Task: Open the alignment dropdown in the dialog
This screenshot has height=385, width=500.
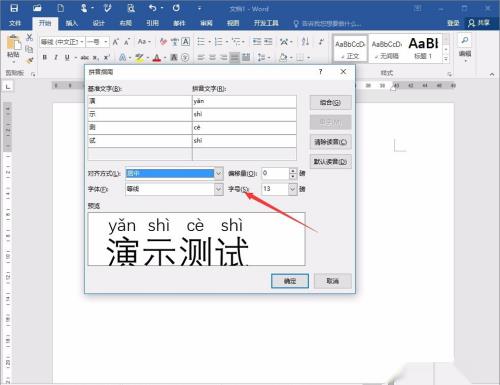Action: click(219, 173)
